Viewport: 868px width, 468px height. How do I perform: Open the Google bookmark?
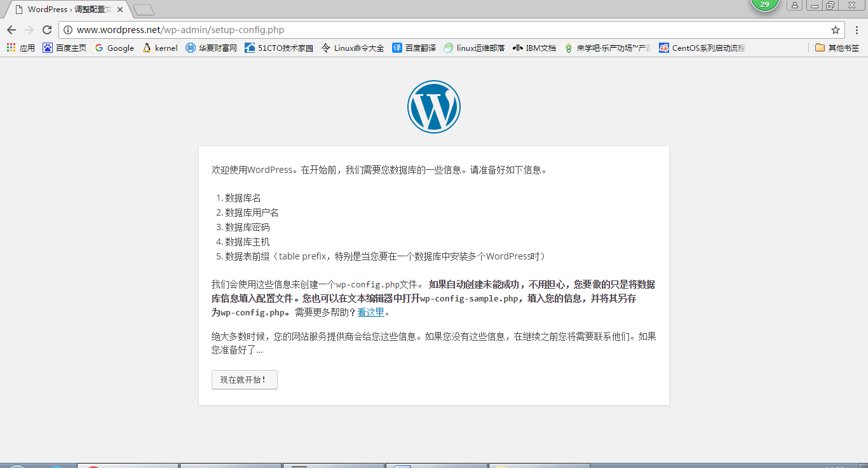(114, 48)
